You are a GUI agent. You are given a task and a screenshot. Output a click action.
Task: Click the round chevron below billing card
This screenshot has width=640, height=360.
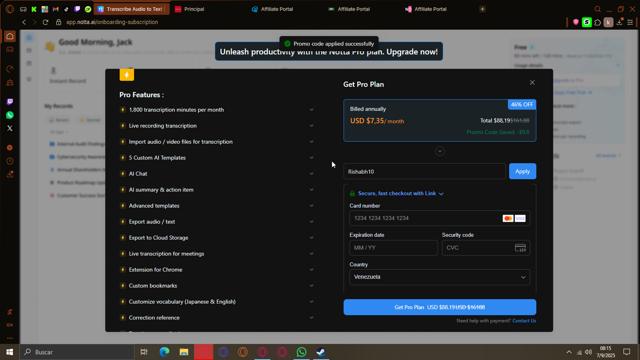[440, 151]
